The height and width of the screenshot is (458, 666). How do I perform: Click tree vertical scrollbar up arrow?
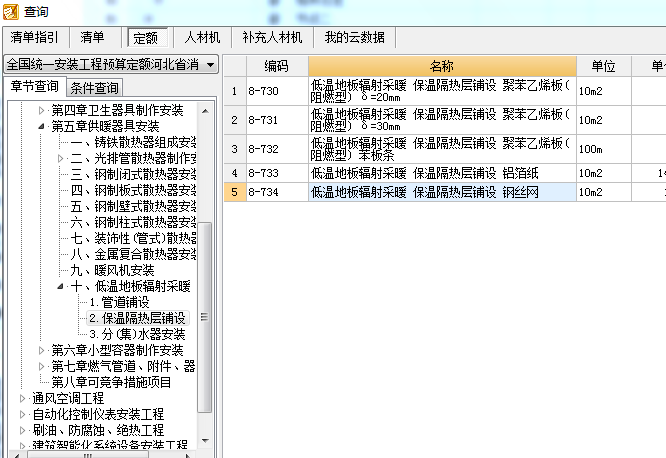click(205, 111)
